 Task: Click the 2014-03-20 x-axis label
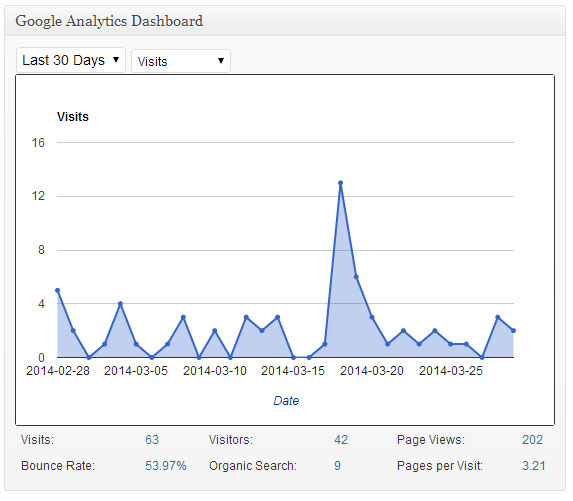click(372, 371)
